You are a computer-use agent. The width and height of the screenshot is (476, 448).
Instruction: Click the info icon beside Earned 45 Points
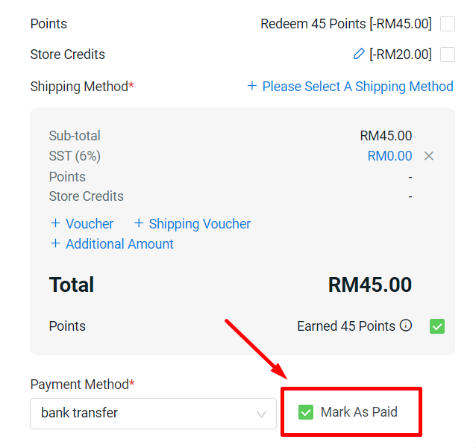[x=406, y=326]
